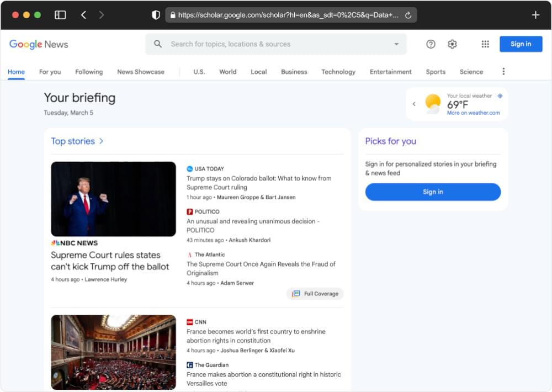Screen dimensions: 552x392
Task: Open the More on weather.com link
Action: pos(474,112)
